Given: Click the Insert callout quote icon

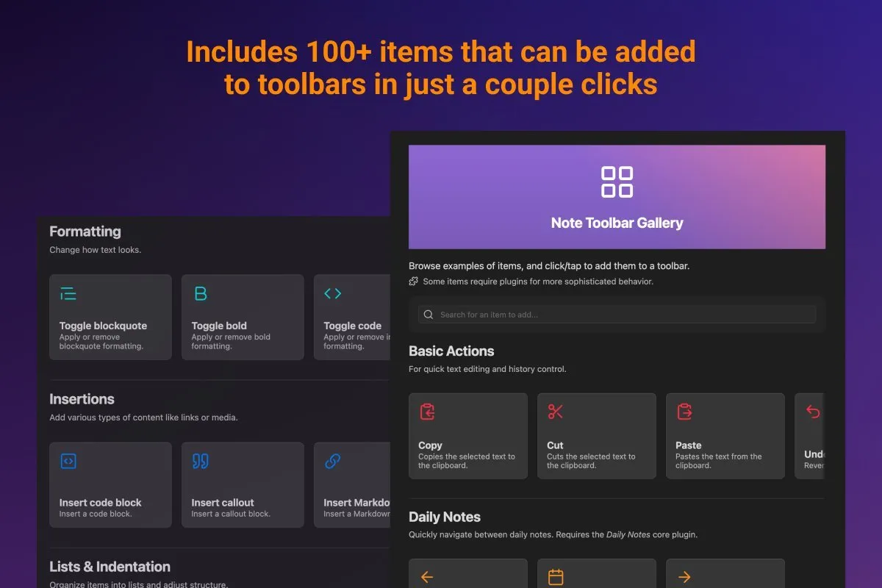Looking at the screenshot, I should pos(200,461).
